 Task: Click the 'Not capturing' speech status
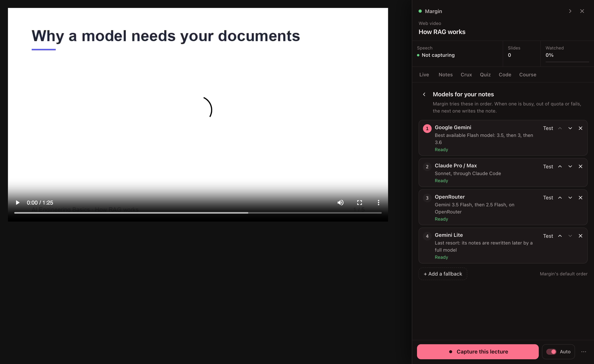(x=438, y=55)
